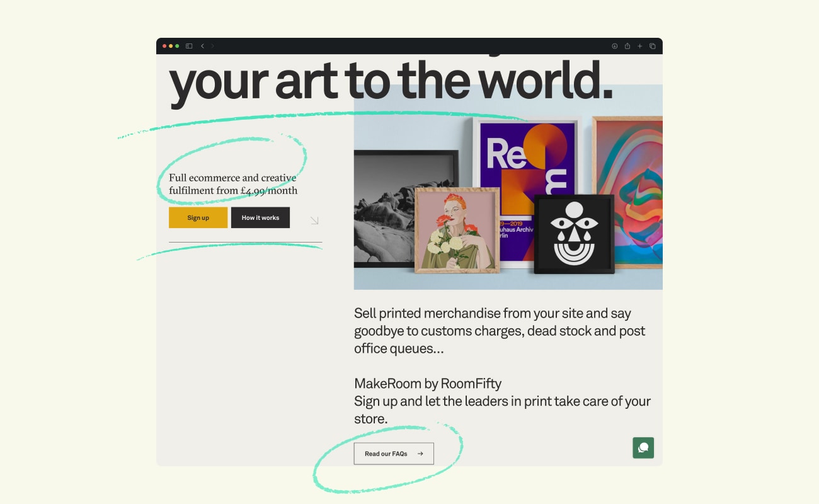Click the browser share icon
Screen dimensions: 819x504
pyautogui.click(x=627, y=46)
